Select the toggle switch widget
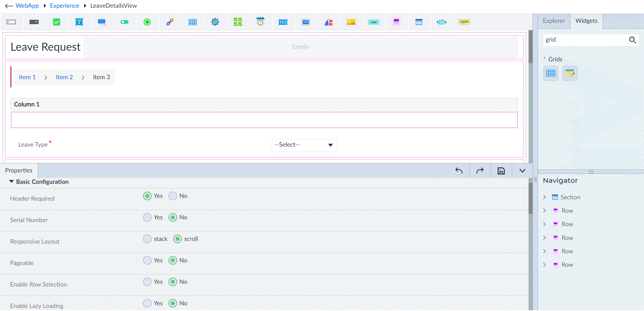The image size is (644, 311). click(124, 22)
